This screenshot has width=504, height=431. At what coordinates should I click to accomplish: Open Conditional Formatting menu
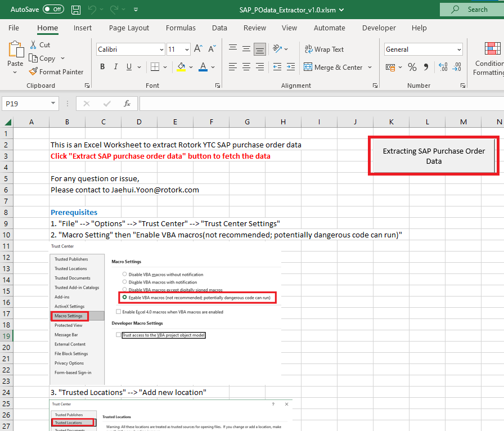coord(489,59)
